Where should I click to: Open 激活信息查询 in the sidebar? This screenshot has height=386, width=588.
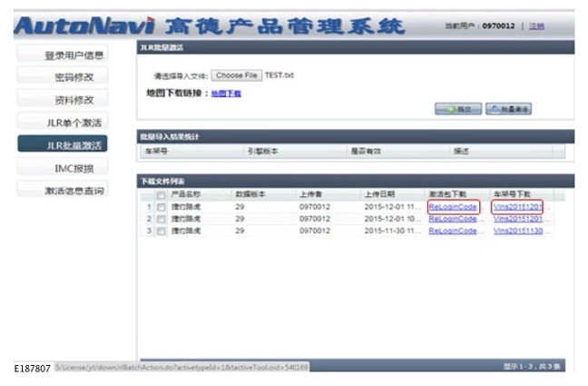tap(63, 191)
